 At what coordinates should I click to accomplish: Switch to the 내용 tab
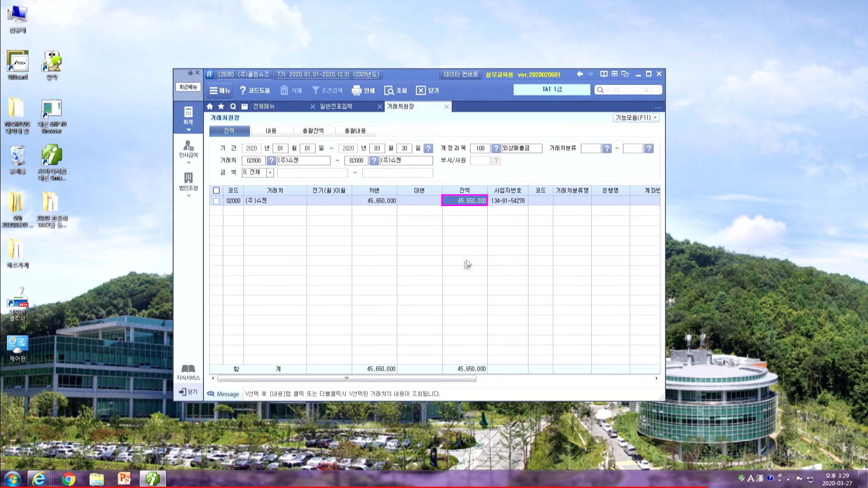click(x=271, y=131)
